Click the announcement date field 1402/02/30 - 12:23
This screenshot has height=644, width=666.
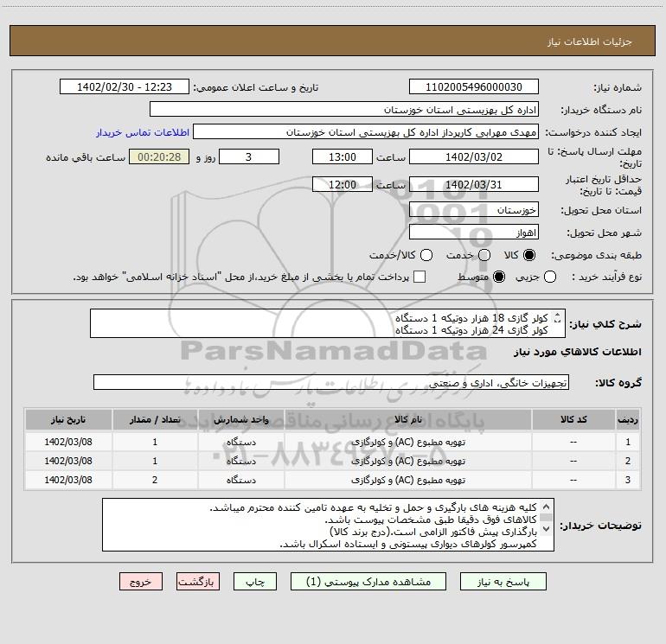coord(125,86)
